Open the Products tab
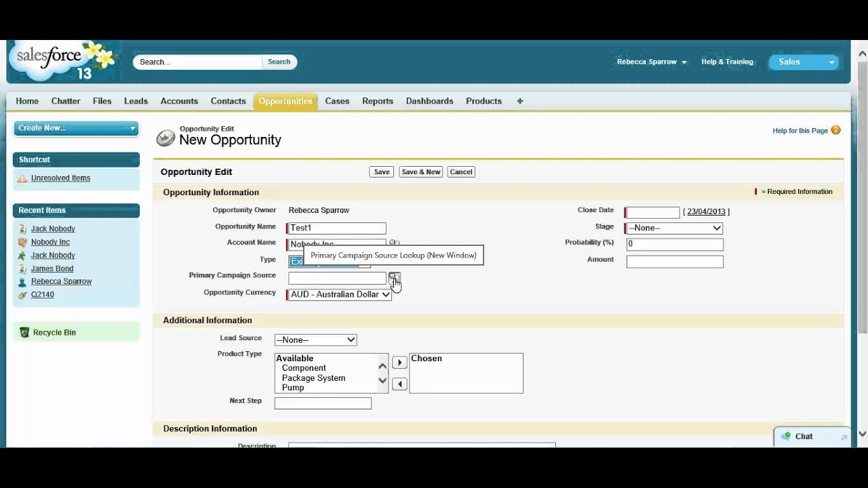Viewport: 868px width, 488px height. (x=484, y=101)
